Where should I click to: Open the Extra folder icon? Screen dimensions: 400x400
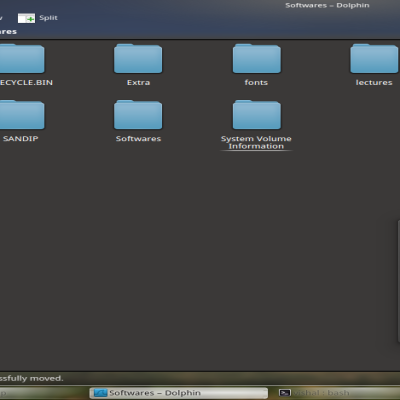point(138,59)
